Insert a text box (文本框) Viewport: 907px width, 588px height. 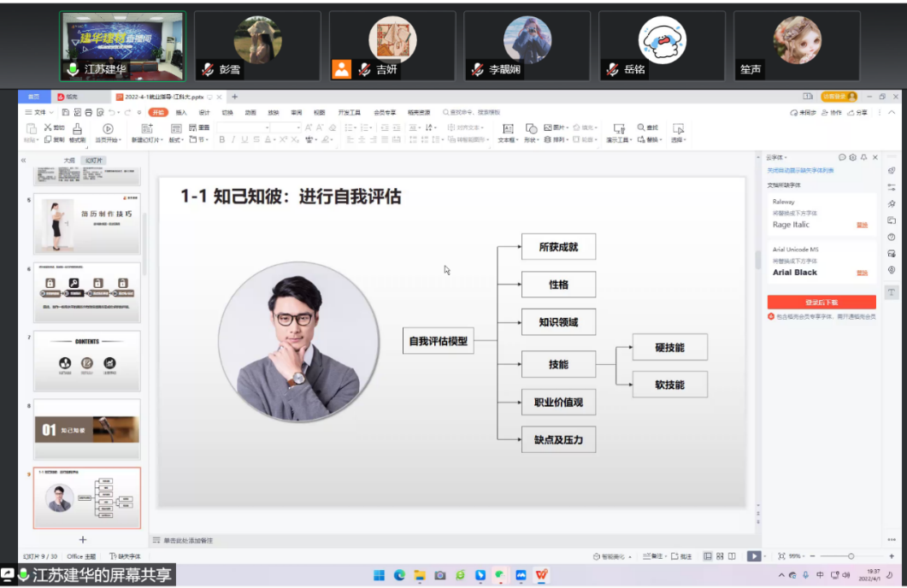point(508,131)
